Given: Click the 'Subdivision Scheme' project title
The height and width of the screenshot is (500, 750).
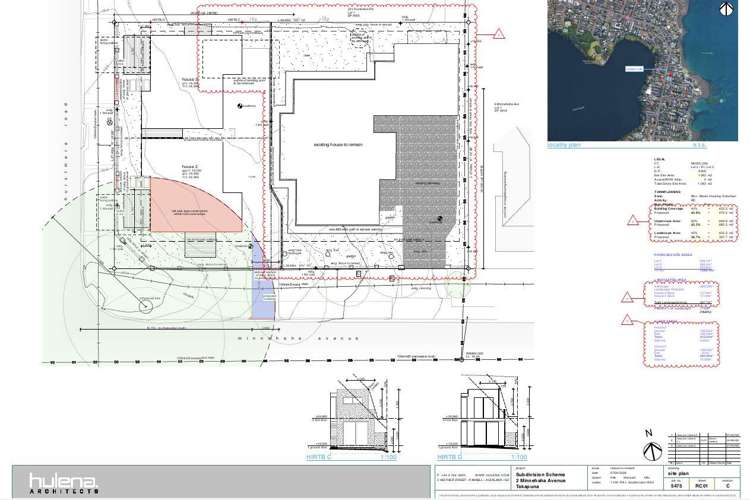Looking at the screenshot, I should 540,475.
